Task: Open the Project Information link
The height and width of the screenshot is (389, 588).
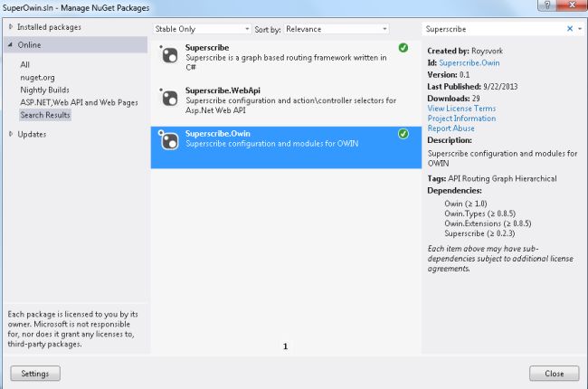Action: pyautogui.click(x=461, y=119)
